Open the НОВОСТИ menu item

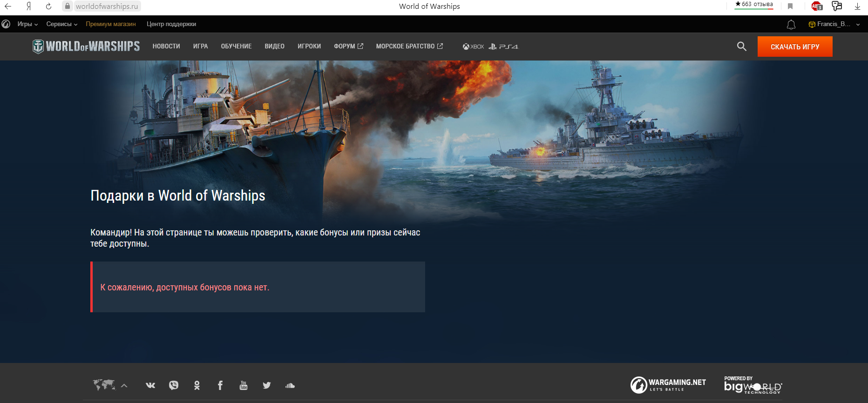point(166,47)
